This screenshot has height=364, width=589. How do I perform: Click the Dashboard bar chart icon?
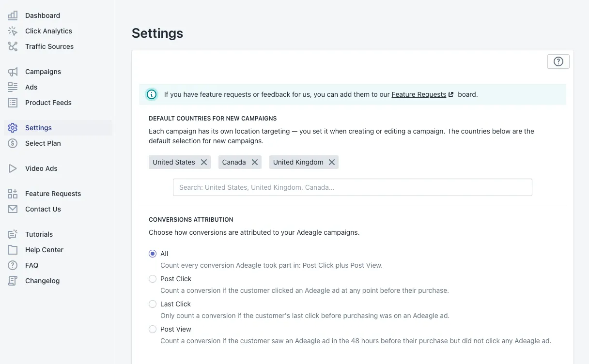(13, 15)
